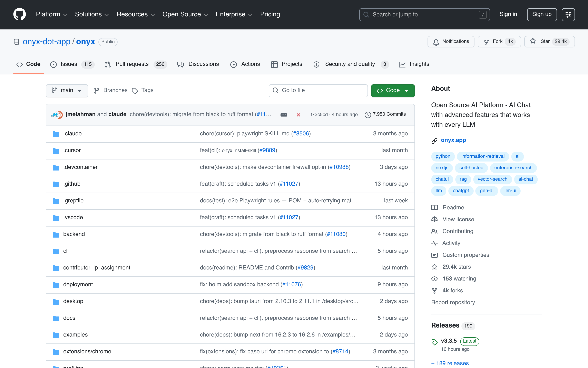Open the Pull requests tab
588x368 pixels.
pyautogui.click(x=136, y=64)
